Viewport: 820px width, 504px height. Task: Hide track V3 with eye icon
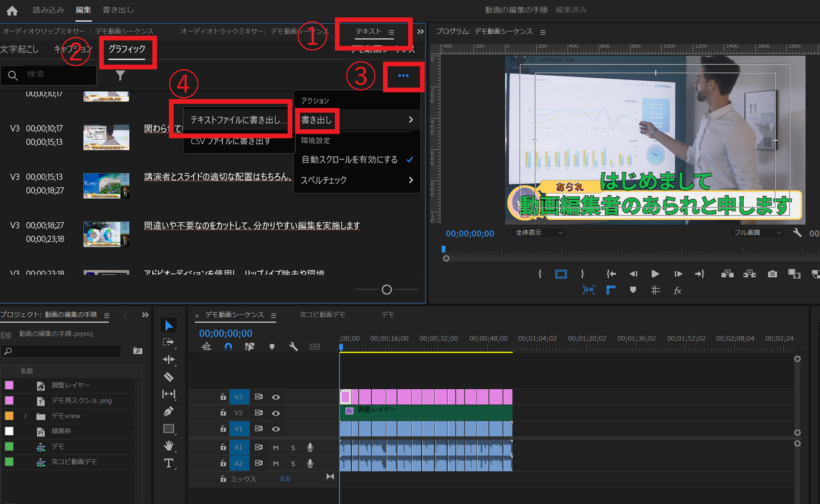pos(276,397)
